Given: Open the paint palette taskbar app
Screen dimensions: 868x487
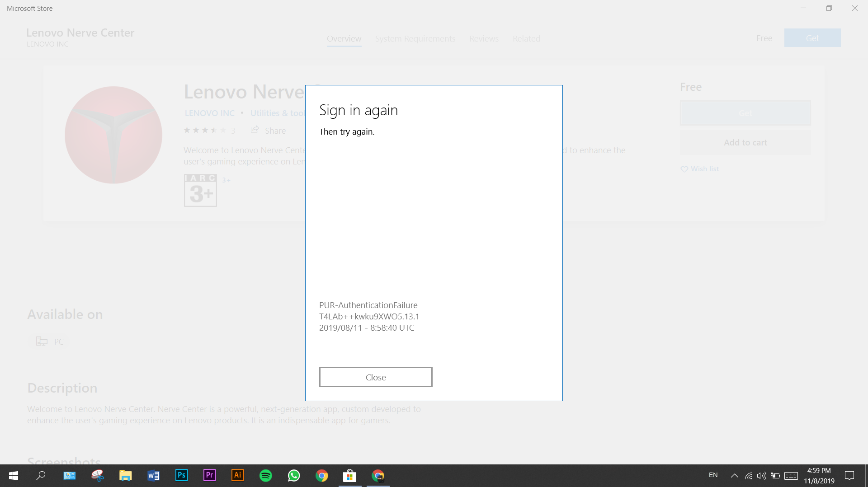Looking at the screenshot, I should tap(97, 476).
